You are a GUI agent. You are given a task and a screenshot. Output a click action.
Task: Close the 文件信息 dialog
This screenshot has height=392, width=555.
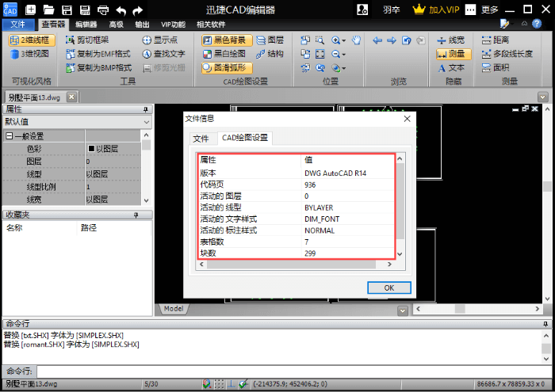click(x=407, y=119)
